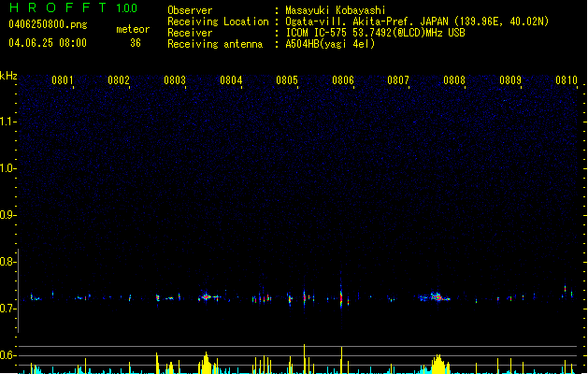Image resolution: width=588 pixels, height=374 pixels.
Task: Click the 'meteor' count label
Action: point(133,29)
